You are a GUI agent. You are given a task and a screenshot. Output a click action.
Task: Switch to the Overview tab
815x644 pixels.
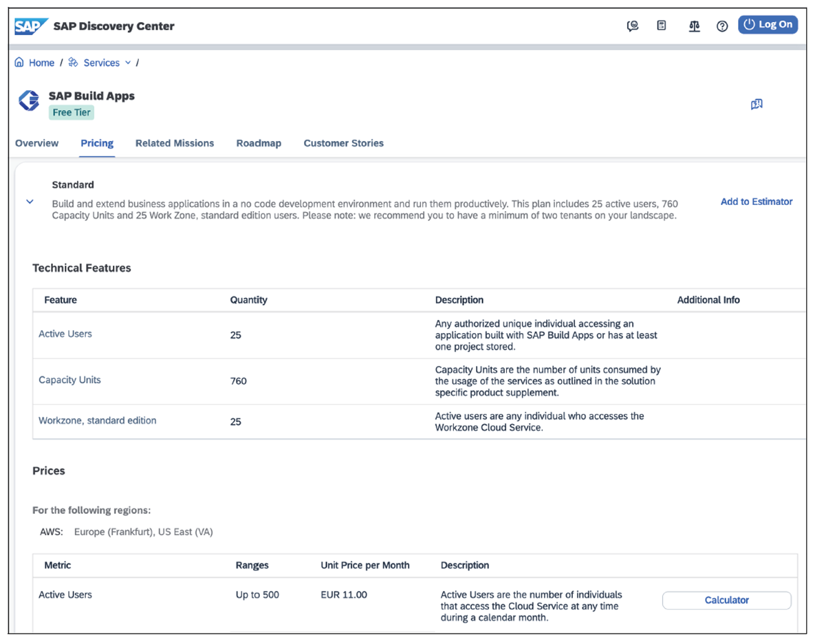[36, 143]
